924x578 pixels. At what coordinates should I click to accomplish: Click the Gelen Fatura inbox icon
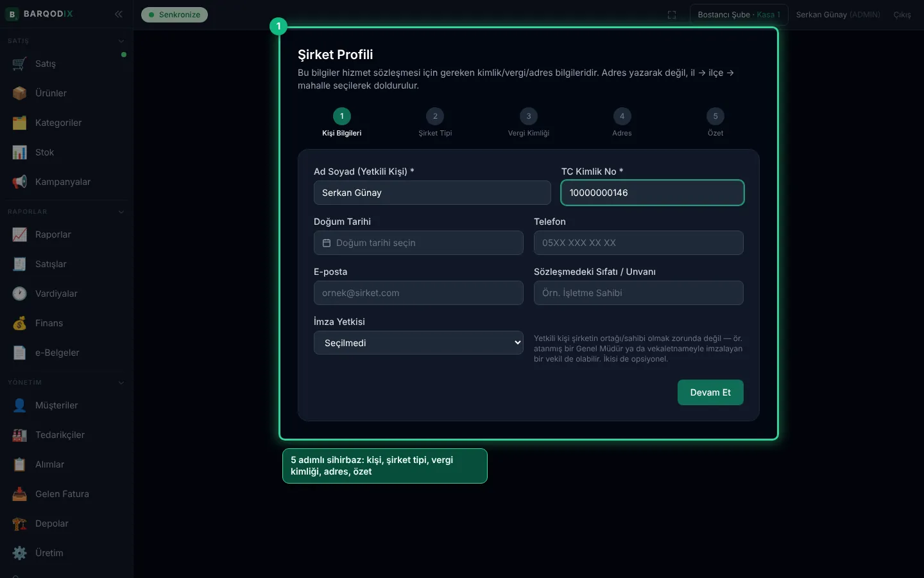point(19,494)
